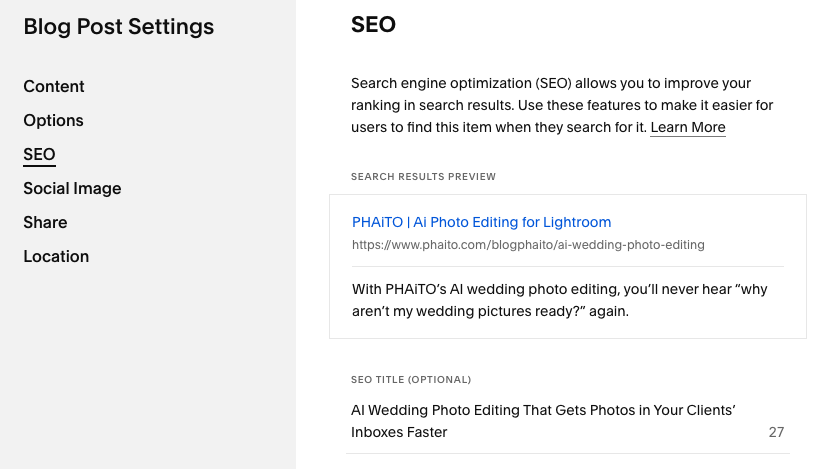Select the SEO tab in sidebar
This screenshot has width=831, height=469.
(x=39, y=155)
